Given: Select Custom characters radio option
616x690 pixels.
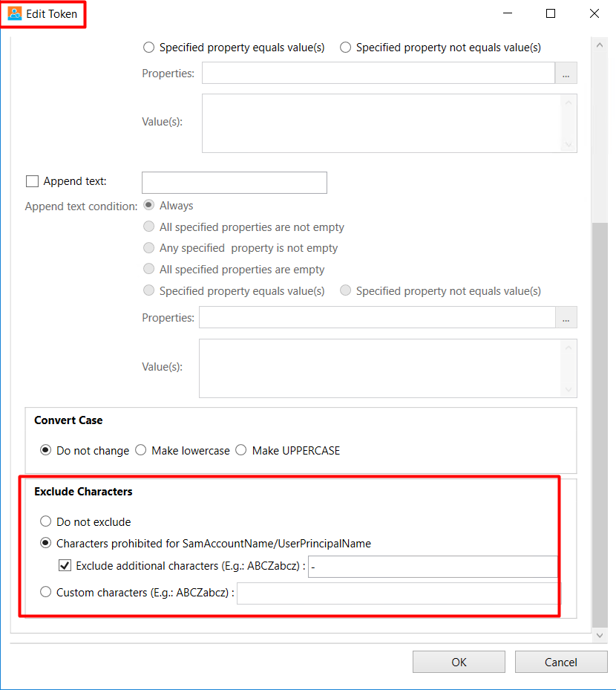Looking at the screenshot, I should click(46, 592).
